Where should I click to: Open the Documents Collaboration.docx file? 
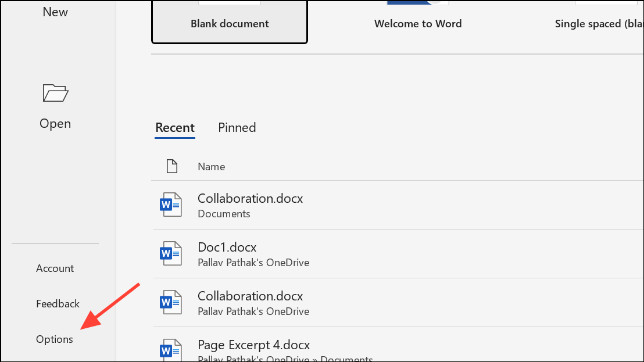[x=250, y=198]
